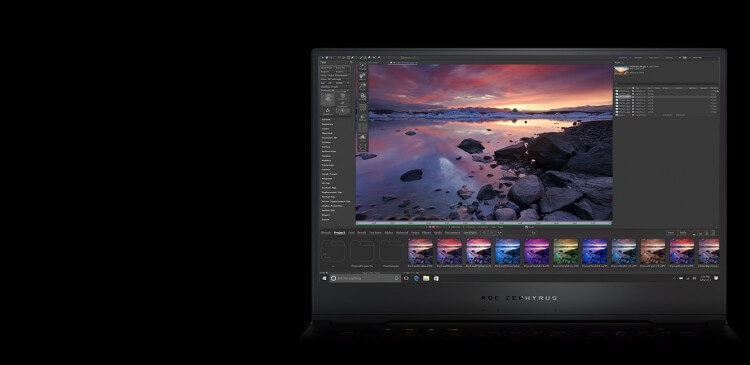Switch to the Material tab
Screen dimensions: 750x365
click(402, 233)
